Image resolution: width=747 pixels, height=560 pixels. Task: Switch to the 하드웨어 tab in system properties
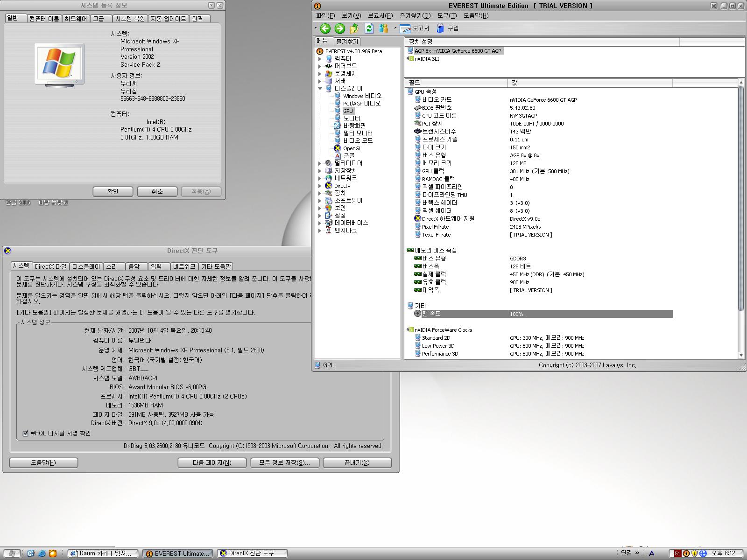coord(76,19)
